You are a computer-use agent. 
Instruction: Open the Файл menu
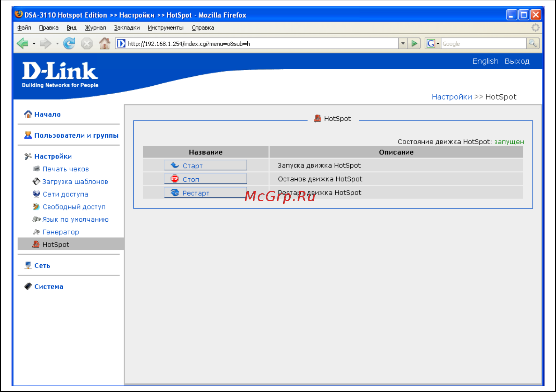coord(24,28)
